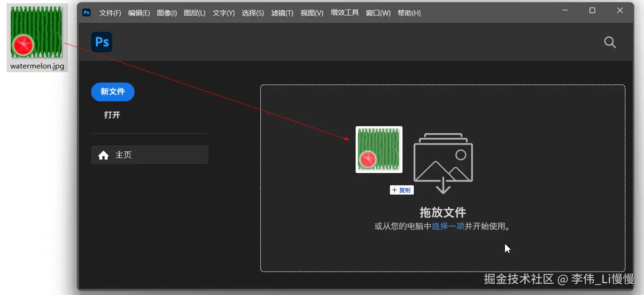Viewport: 644px width, 295px height.
Task: Click the 打开 option
Action: 112,114
